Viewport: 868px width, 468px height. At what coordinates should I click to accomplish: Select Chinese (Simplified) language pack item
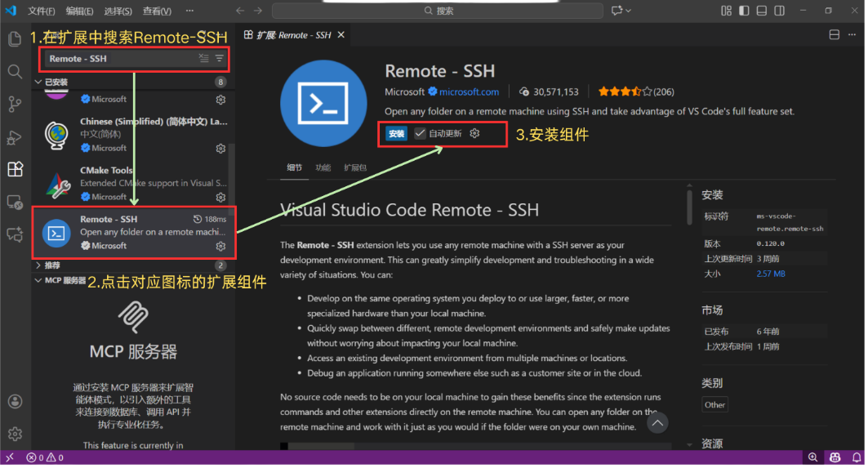(x=133, y=135)
